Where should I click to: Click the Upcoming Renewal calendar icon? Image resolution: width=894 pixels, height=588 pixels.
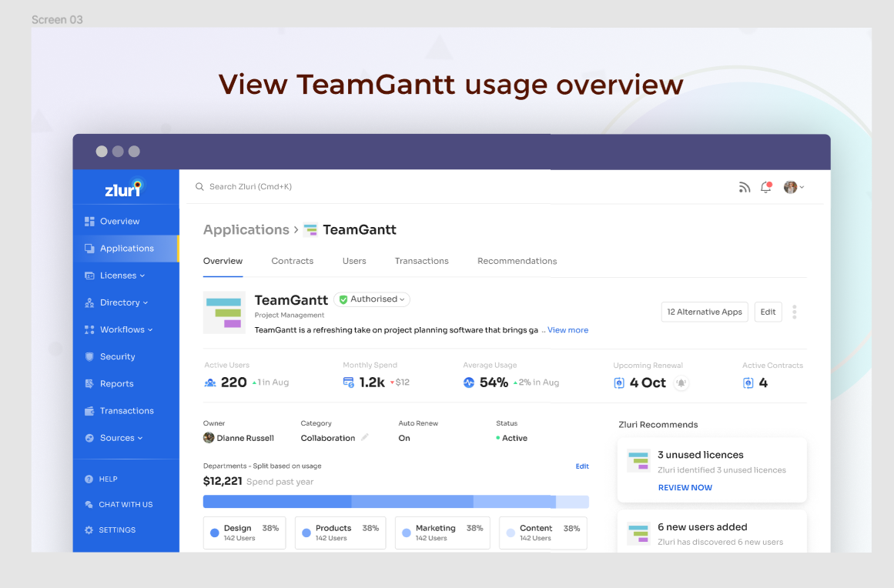point(619,383)
